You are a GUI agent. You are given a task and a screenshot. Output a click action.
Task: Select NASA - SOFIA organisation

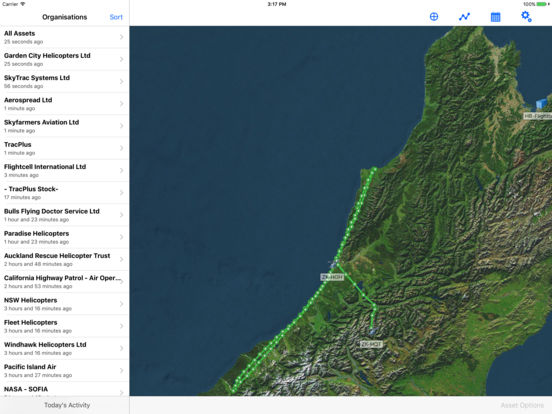(64, 389)
